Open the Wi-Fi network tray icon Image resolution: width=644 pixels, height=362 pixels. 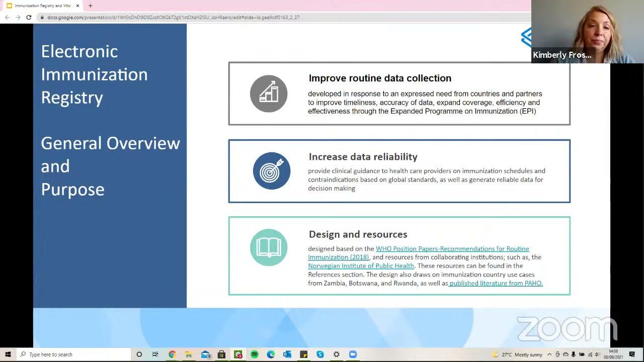[x=590, y=354]
